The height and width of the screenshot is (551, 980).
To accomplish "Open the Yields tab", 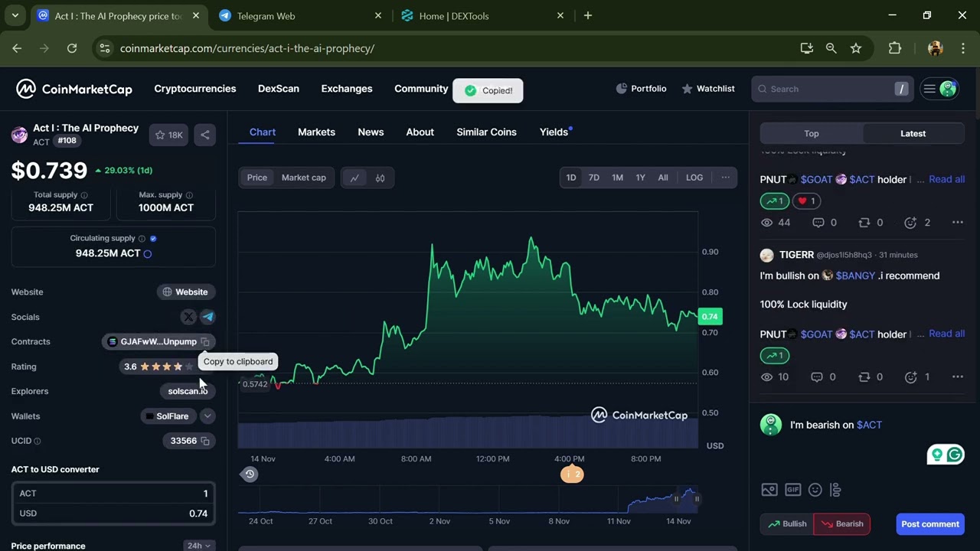I will (554, 132).
